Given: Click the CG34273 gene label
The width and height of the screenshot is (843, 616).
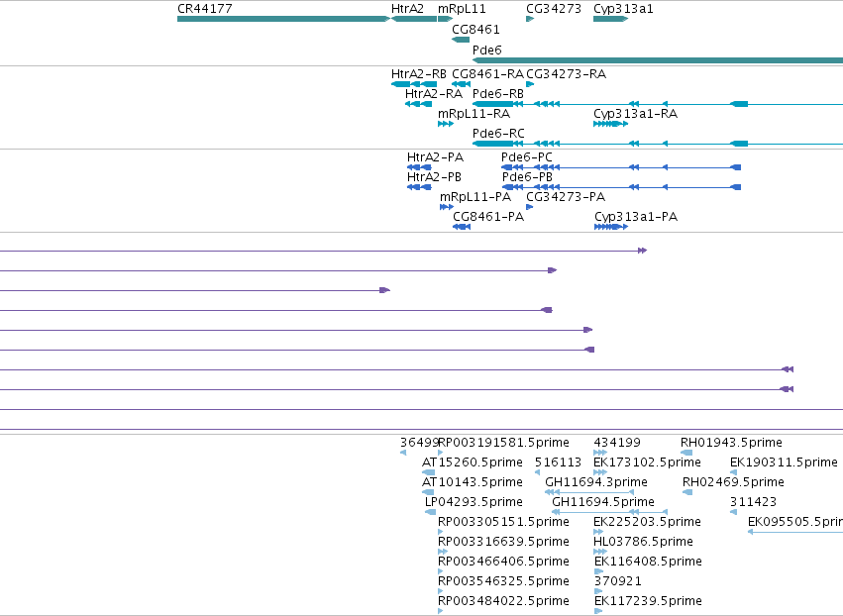Looking at the screenshot, I should click(x=554, y=9).
